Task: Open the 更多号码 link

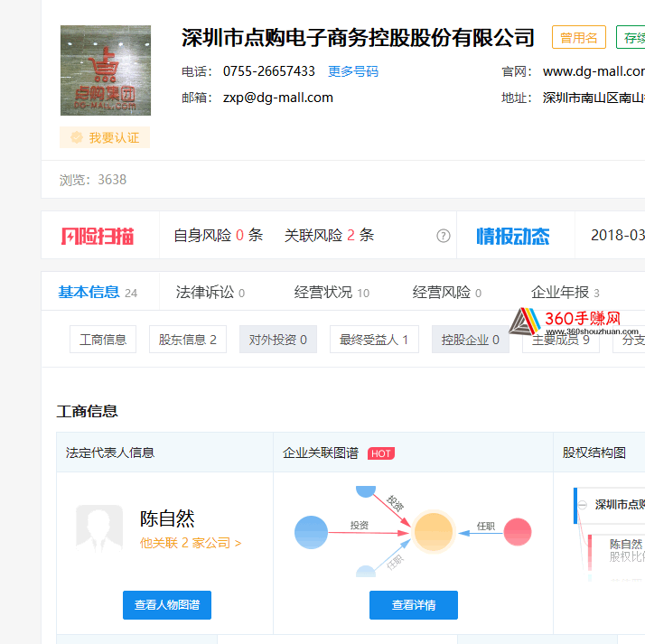Action: (x=353, y=71)
